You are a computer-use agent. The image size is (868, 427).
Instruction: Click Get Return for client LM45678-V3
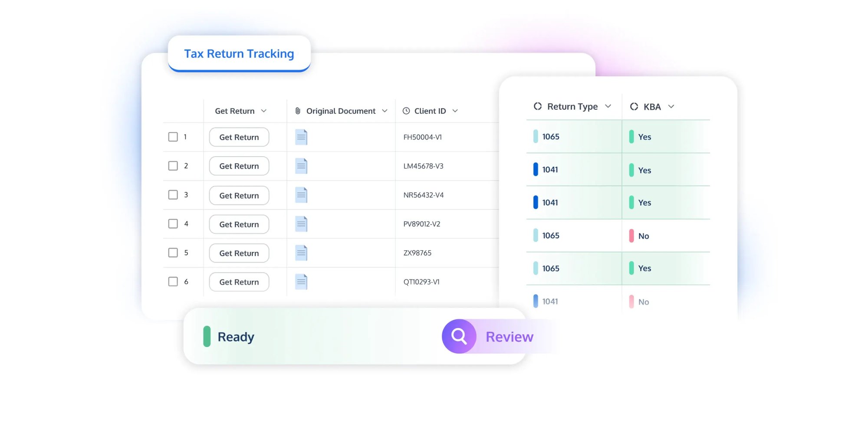coord(239,166)
